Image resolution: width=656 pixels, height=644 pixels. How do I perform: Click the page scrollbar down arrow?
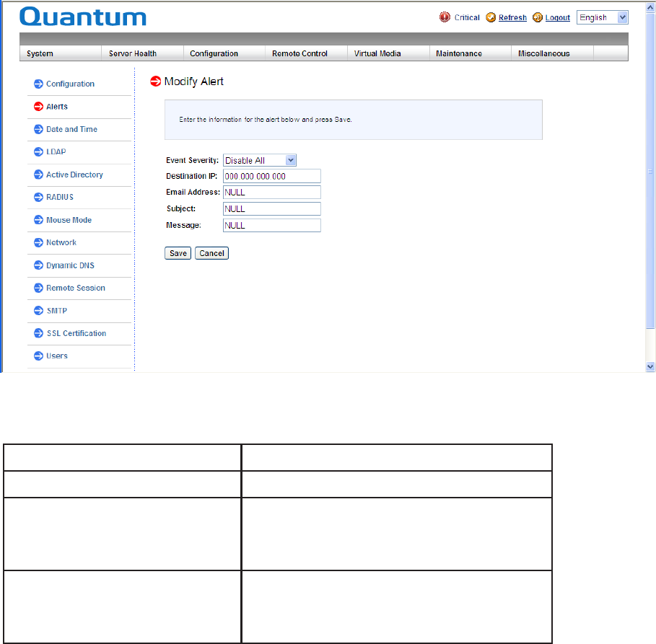(650, 366)
